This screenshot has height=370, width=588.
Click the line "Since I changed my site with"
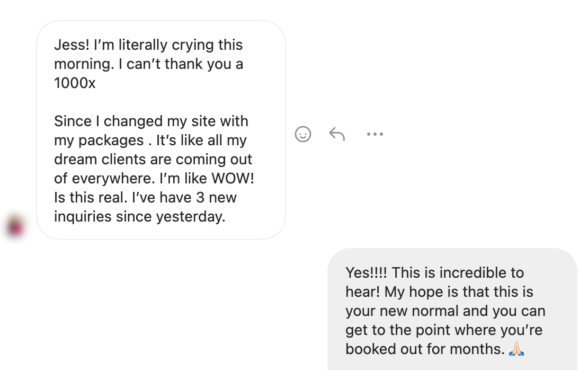[151, 121]
